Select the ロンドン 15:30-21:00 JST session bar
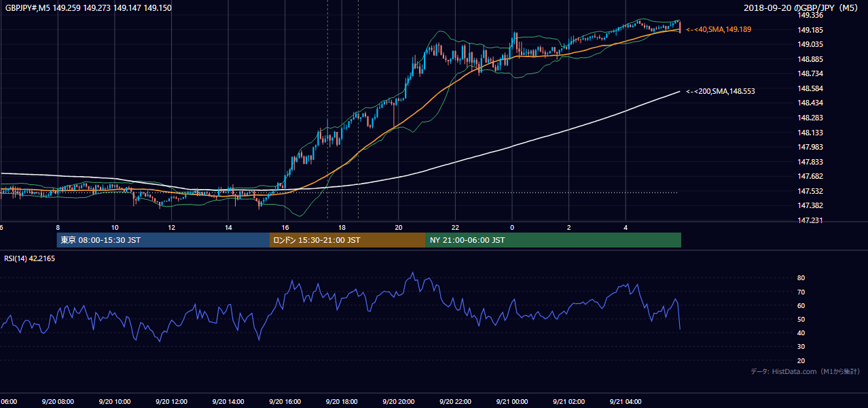 (348, 240)
